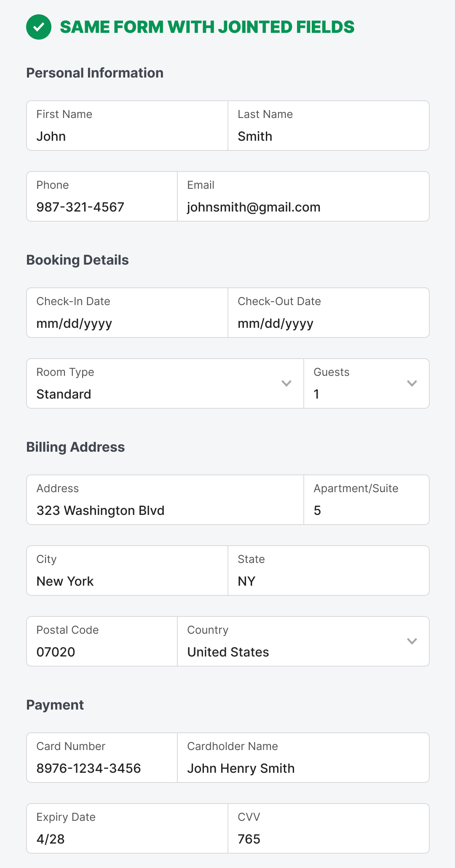This screenshot has height=868, width=455.
Task: Click the green checkmark icon in header
Action: tap(39, 27)
